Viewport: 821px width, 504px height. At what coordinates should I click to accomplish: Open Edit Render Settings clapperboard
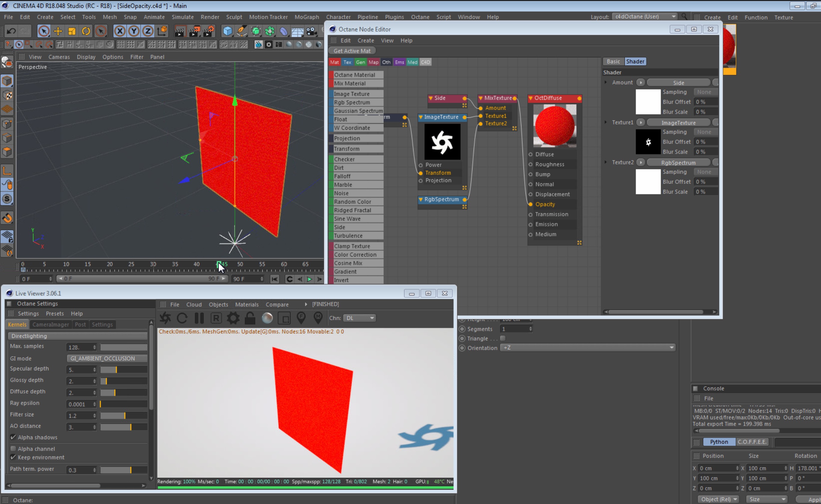pos(209,31)
